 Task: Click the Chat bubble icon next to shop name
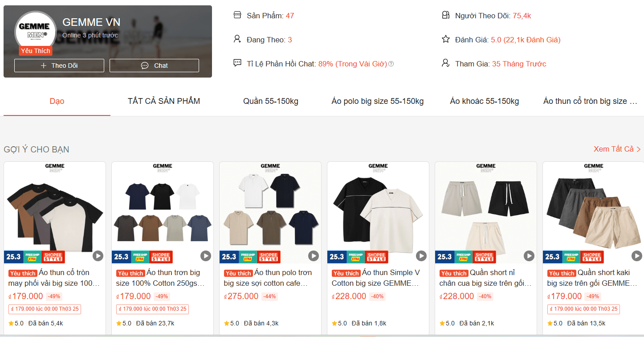coord(144,65)
